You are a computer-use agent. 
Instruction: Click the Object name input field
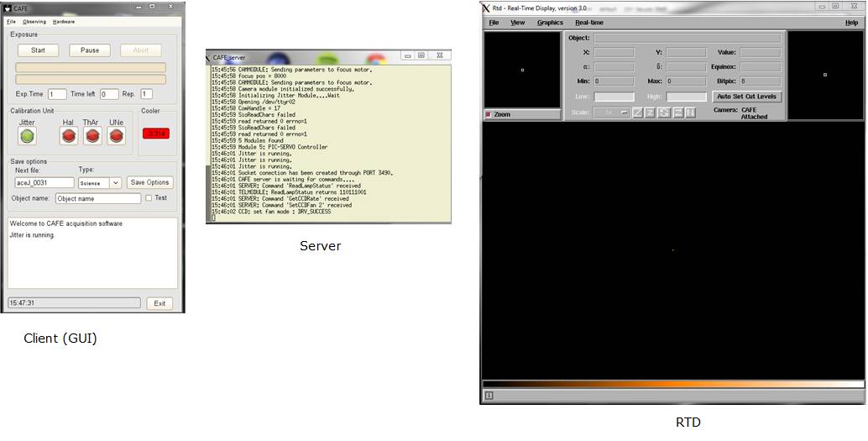[98, 199]
